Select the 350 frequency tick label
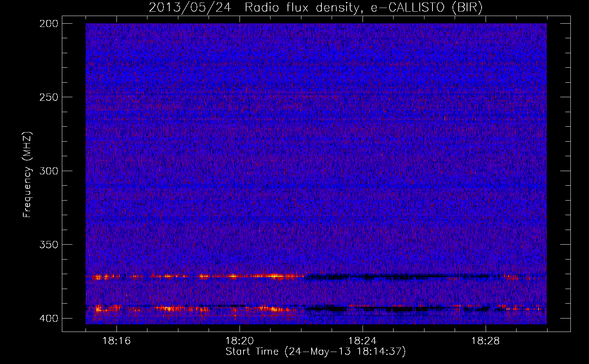589x364 pixels. click(x=48, y=244)
